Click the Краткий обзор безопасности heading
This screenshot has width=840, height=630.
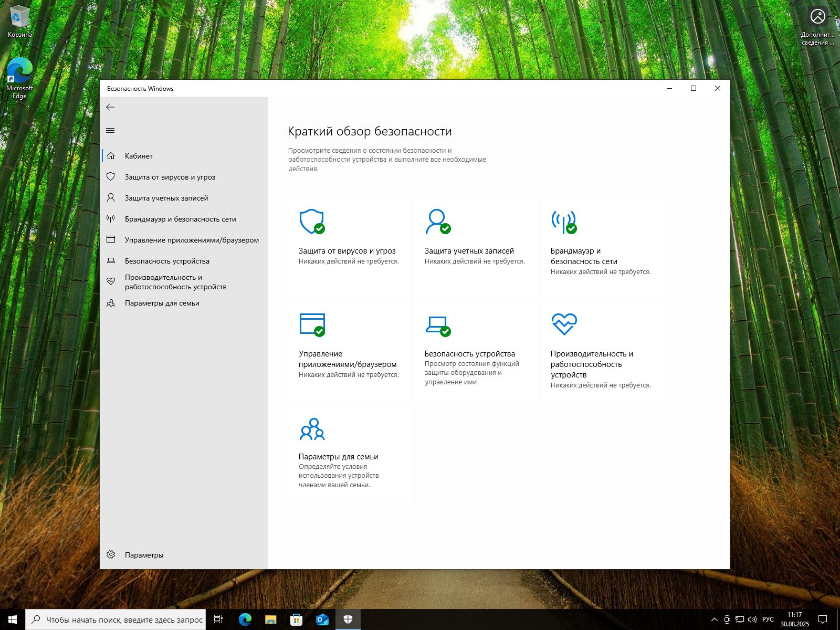pyautogui.click(x=370, y=131)
